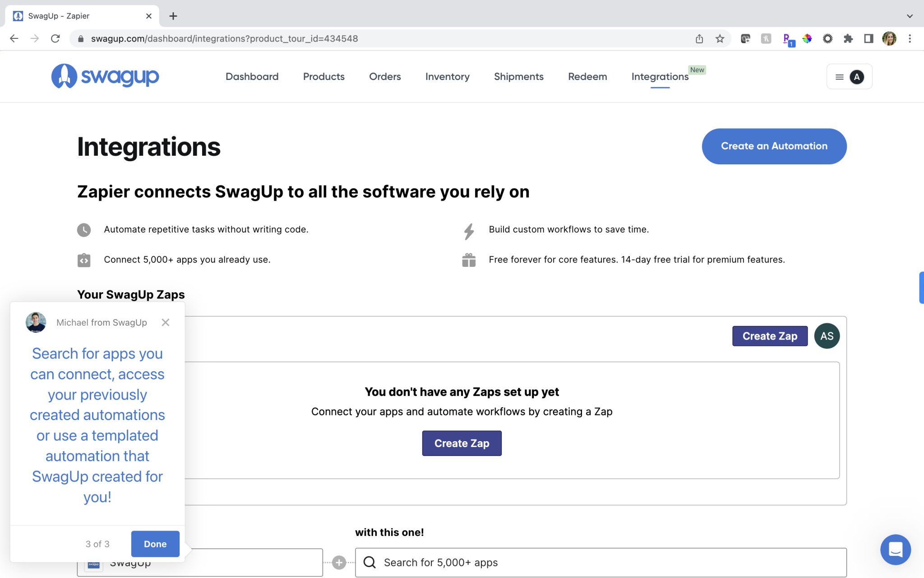The width and height of the screenshot is (924, 578).
Task: Open the browser profile picture menu
Action: pyautogui.click(x=889, y=38)
